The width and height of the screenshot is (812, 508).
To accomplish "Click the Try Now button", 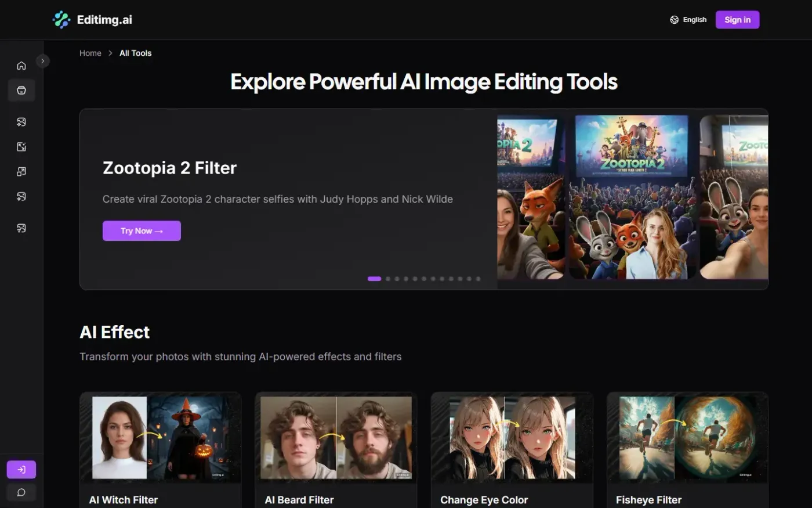I will point(142,230).
